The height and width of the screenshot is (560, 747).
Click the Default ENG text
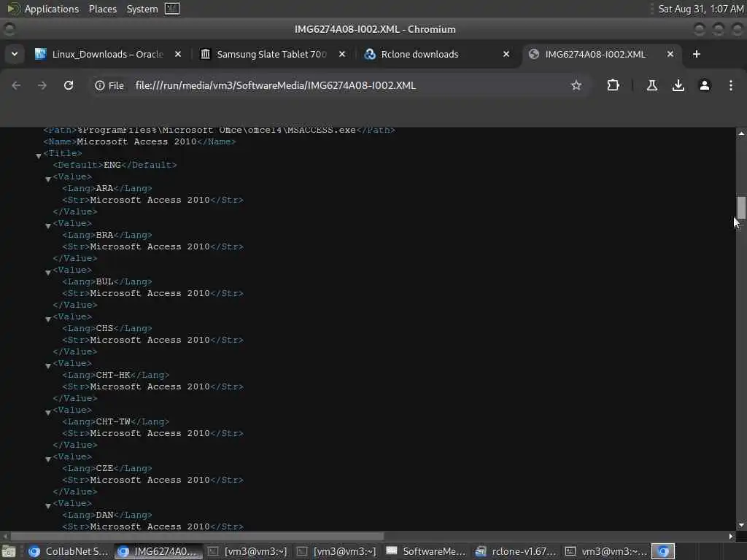(x=112, y=165)
